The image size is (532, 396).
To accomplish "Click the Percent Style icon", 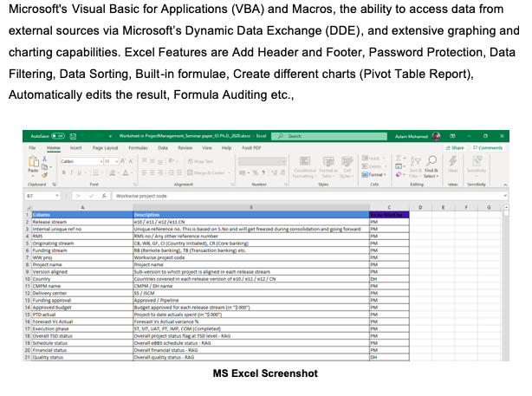I will [255, 172].
